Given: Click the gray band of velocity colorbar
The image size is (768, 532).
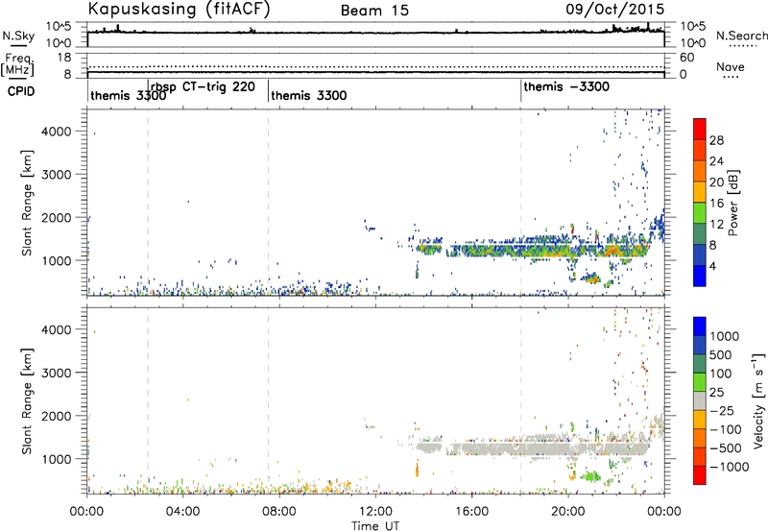Looking at the screenshot, I should coord(700,401).
